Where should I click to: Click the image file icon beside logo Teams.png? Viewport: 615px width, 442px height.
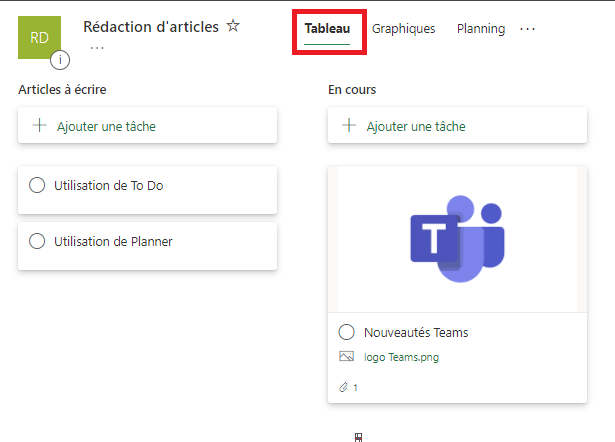point(346,356)
